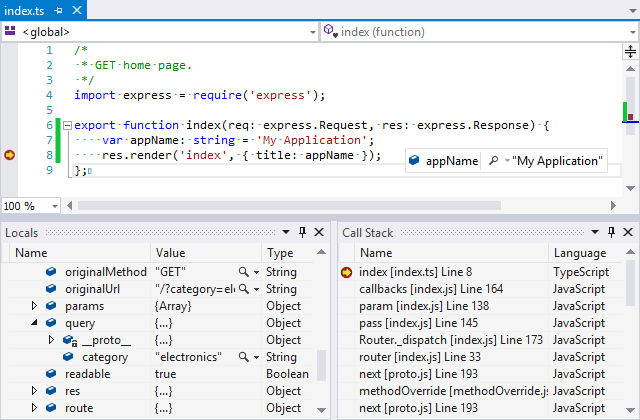640x420 pixels.
Task: Collapse the index function code fold
Action: pyautogui.click(x=66, y=125)
